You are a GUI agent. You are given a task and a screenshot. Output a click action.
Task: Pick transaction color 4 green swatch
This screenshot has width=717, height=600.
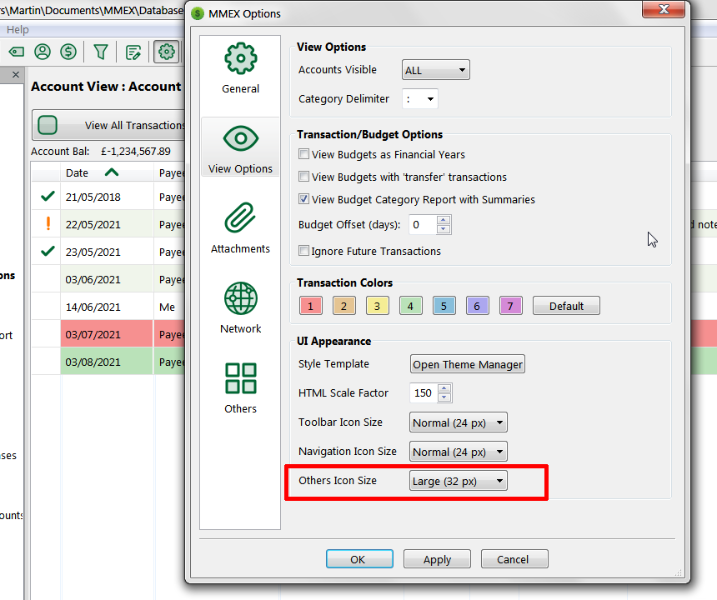point(411,306)
